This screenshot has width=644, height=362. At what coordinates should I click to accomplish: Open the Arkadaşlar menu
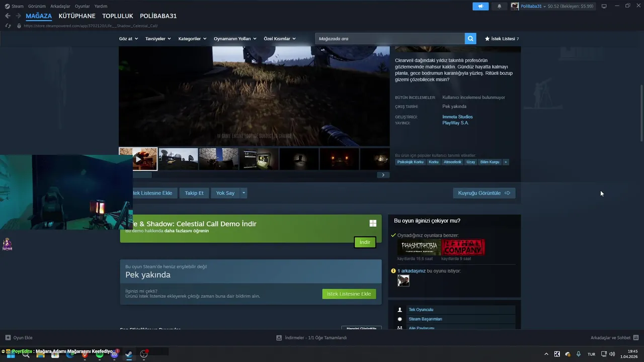(x=60, y=6)
